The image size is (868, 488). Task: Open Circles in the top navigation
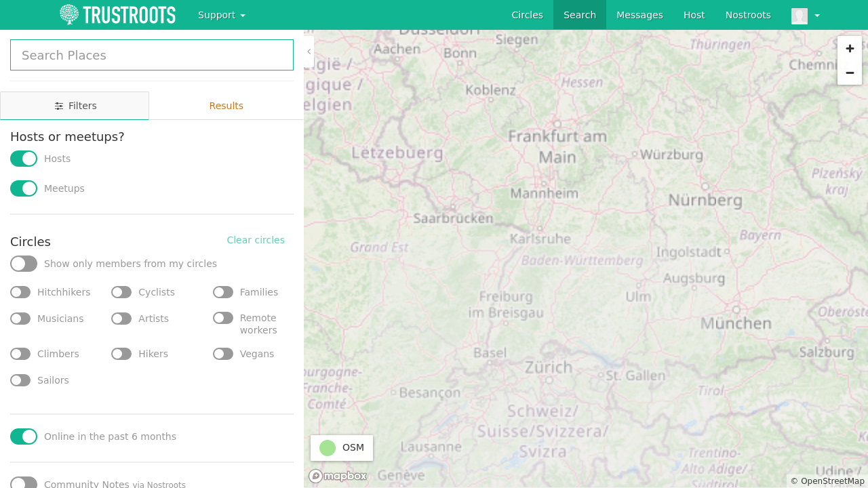click(x=527, y=15)
